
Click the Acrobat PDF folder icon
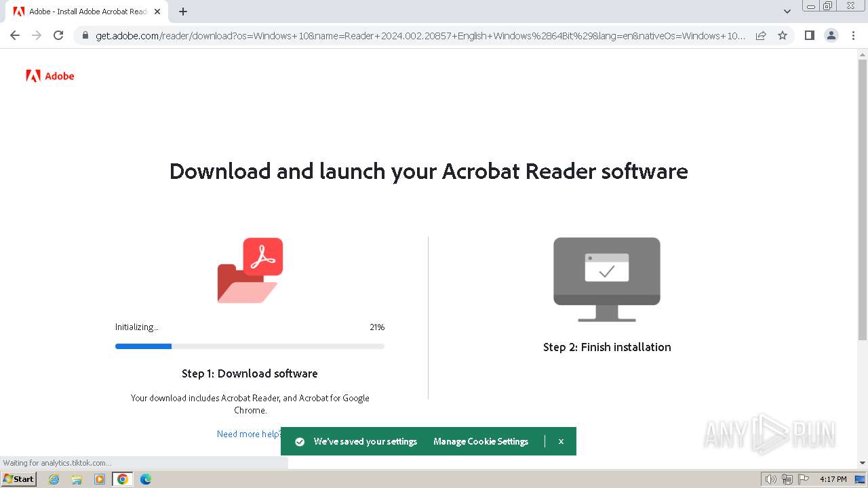pos(250,270)
